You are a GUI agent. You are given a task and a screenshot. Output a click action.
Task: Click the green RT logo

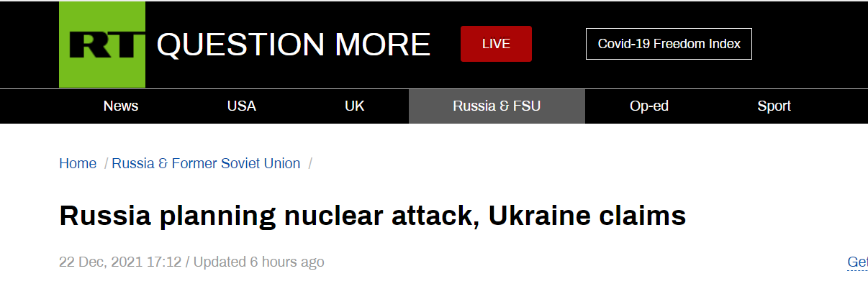tap(101, 45)
